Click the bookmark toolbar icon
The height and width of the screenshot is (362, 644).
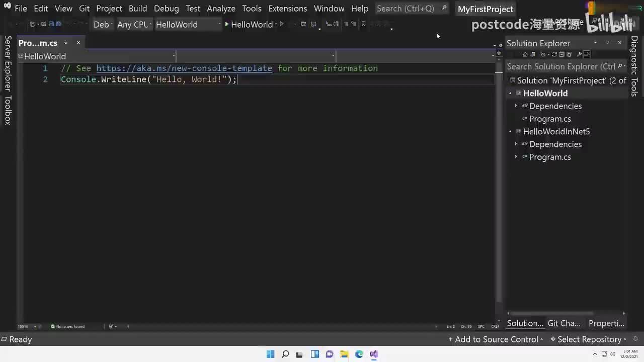coord(363,24)
